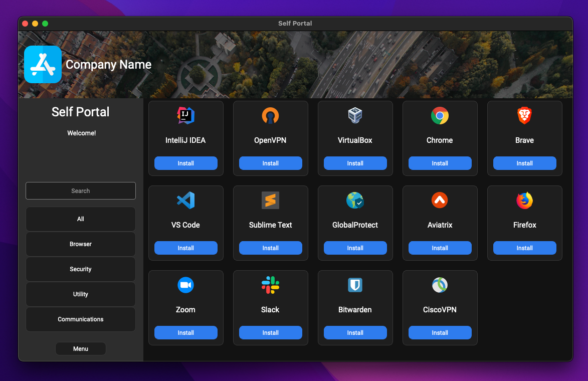The height and width of the screenshot is (381, 588).
Task: Click the Sublime Text icon
Action: (x=270, y=200)
